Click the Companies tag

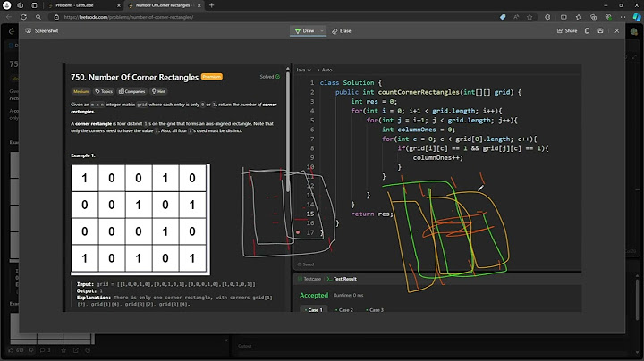click(x=131, y=91)
